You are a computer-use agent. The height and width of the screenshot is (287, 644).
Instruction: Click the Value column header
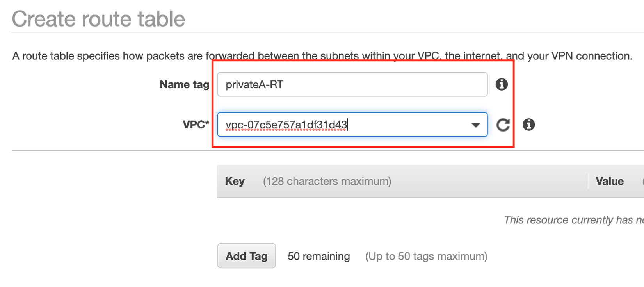[x=610, y=181]
